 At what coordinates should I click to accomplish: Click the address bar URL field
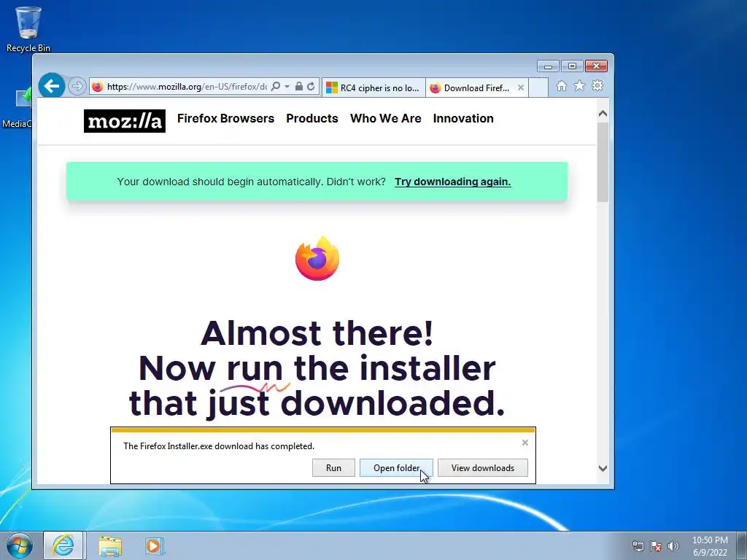(187, 87)
